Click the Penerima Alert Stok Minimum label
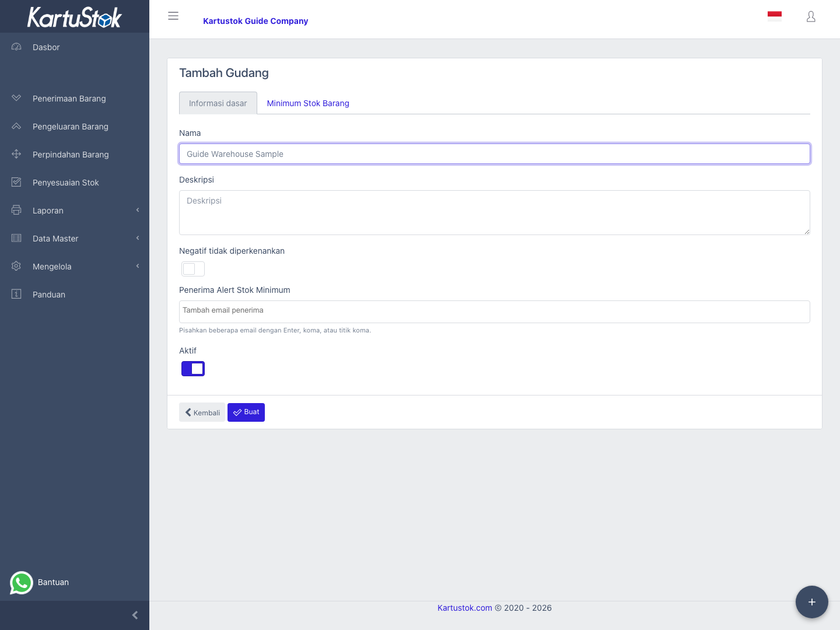Screen dimensions: 840x630 pyautogui.click(x=235, y=290)
